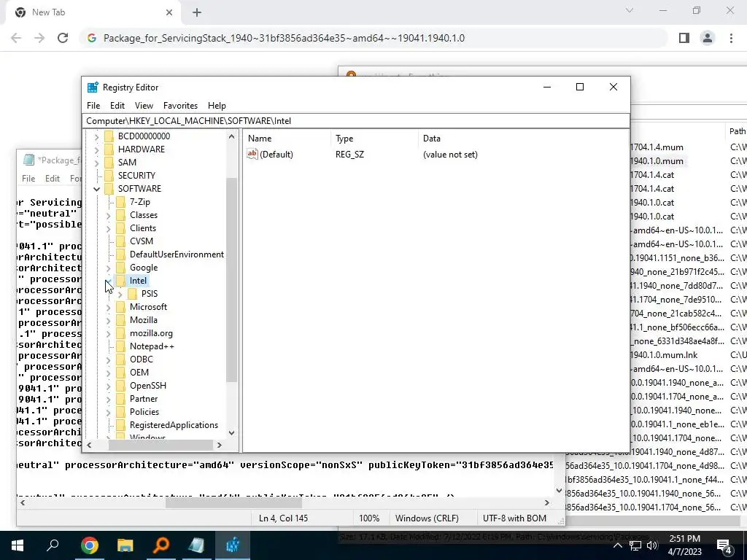The height and width of the screenshot is (560, 747).
Task: Click the Chrome address bar text
Action: tap(284, 38)
